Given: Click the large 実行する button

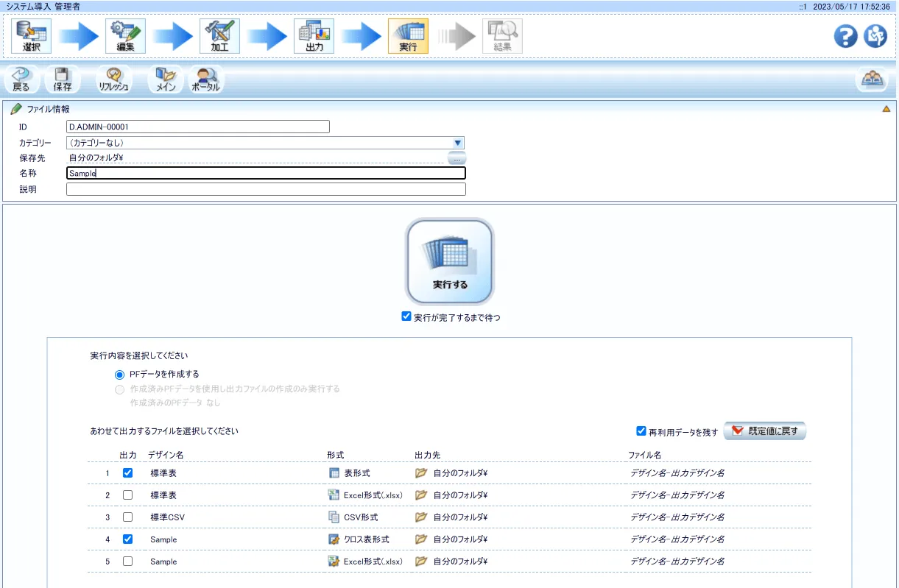Looking at the screenshot, I should pos(450,261).
